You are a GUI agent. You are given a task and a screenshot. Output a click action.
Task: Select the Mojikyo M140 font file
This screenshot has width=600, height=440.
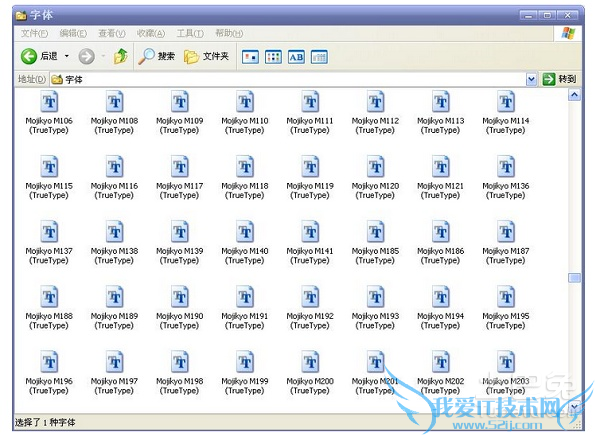pyautogui.click(x=245, y=243)
